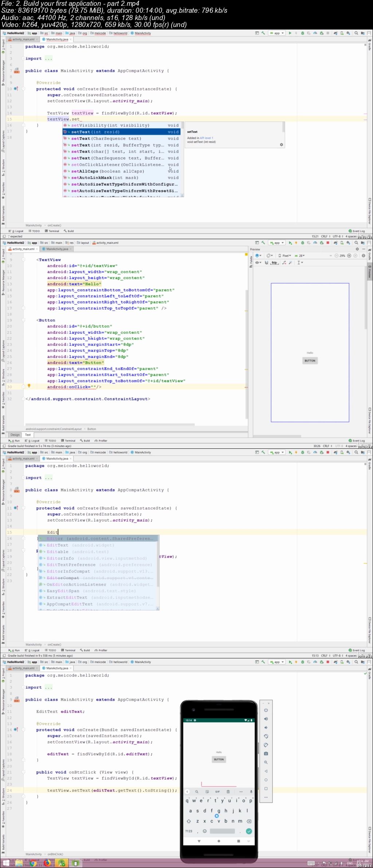Click the preview warnings and errors icon
The height and width of the screenshot is (868, 373).
363,256
